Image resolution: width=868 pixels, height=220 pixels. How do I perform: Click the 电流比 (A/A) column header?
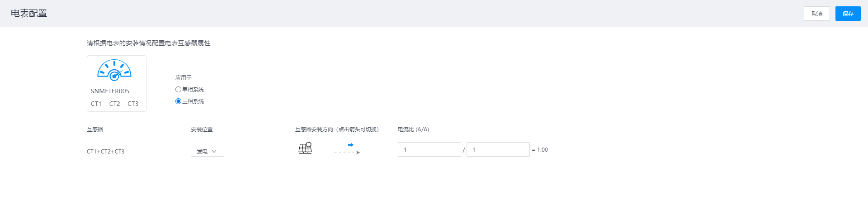413,129
